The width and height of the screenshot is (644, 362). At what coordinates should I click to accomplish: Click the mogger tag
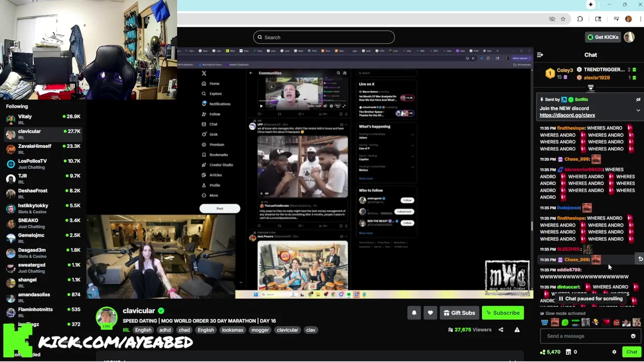(x=260, y=330)
